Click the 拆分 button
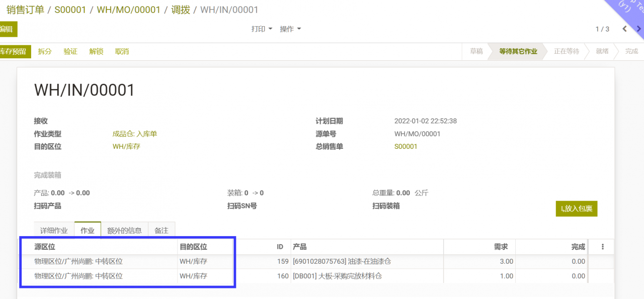This screenshot has width=644, height=299. (x=45, y=51)
